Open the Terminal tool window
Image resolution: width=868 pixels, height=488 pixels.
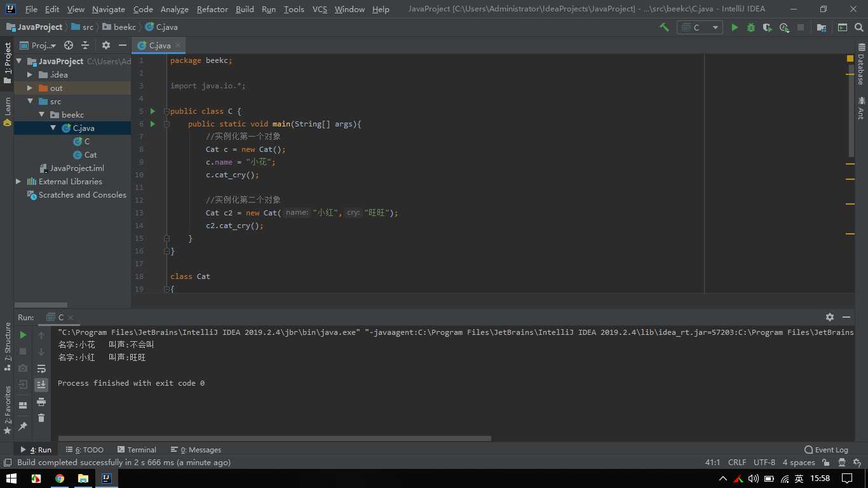coord(137,449)
